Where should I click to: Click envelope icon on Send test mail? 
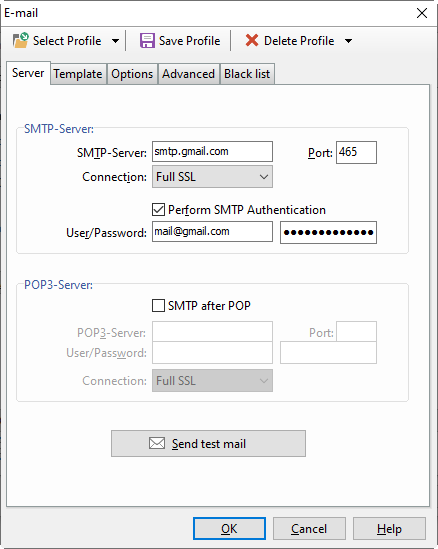coord(157,443)
